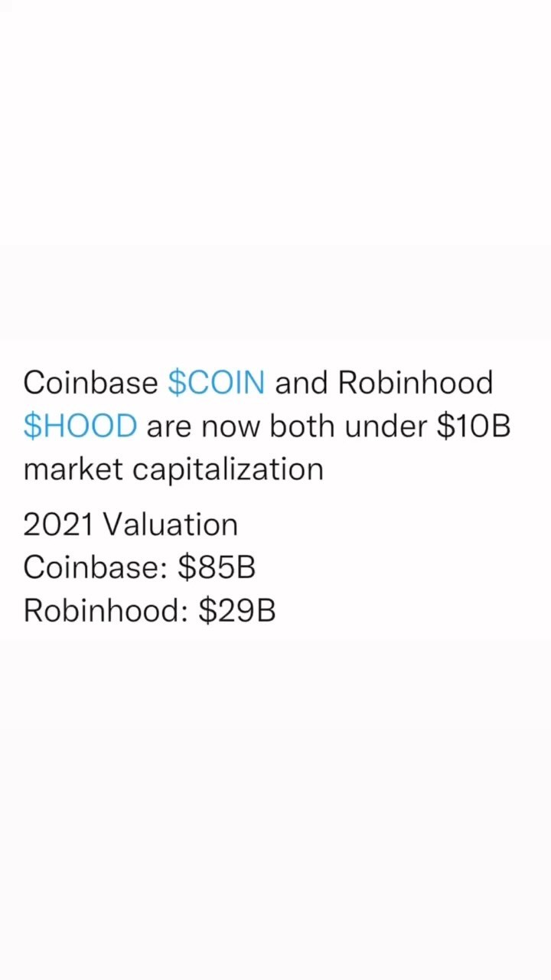Screen dimensions: 551x980
Task: Click the word Coinbase before $COIN
Action: [x=90, y=383]
